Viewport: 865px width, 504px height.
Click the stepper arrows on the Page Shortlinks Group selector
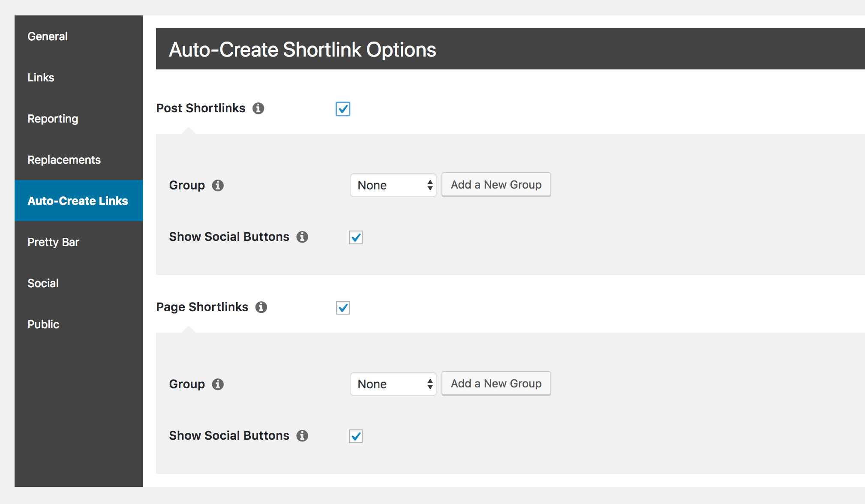pos(429,384)
